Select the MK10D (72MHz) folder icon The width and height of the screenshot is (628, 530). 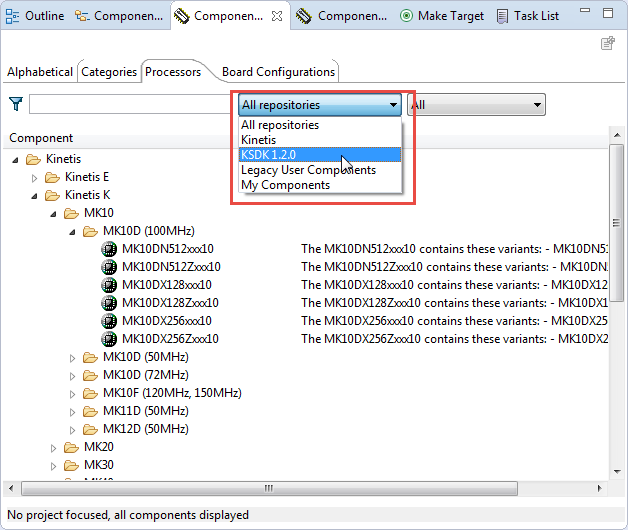(91, 375)
